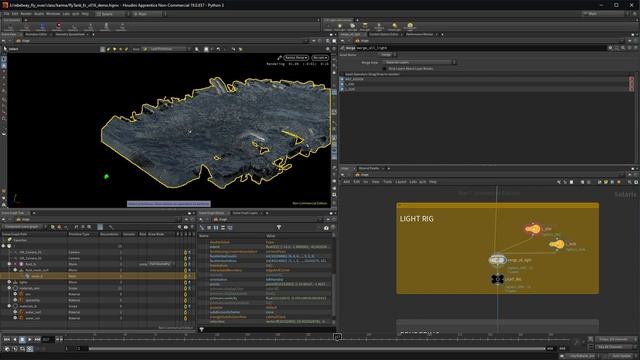Image resolution: width=640 pixels, height=360 pixels.
Task: Jump to the first frame in playbar
Action: coord(7,339)
